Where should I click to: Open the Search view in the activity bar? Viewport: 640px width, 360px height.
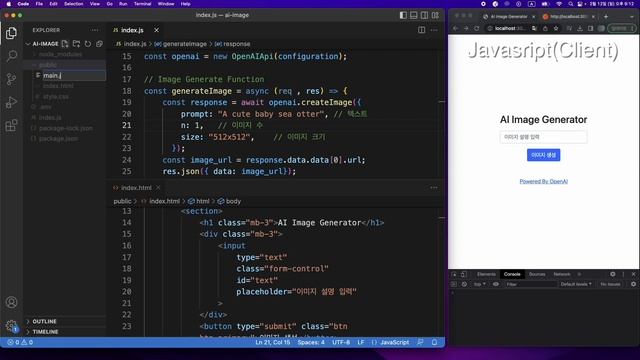(11, 56)
